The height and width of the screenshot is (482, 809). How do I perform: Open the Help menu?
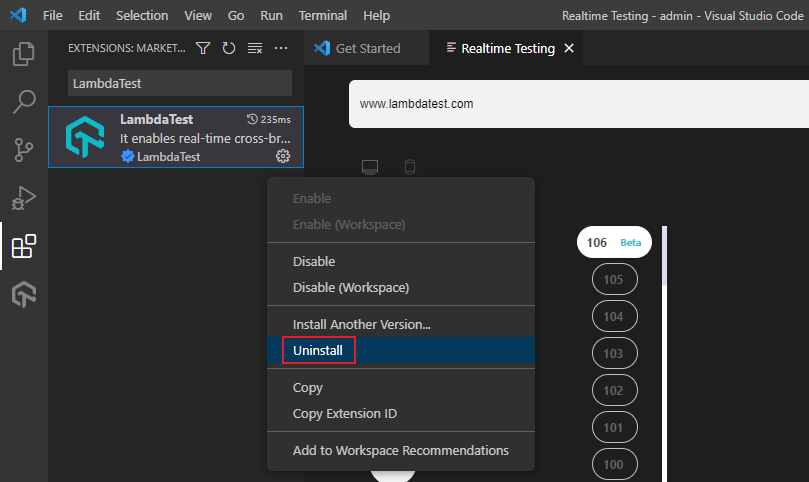click(x=376, y=15)
